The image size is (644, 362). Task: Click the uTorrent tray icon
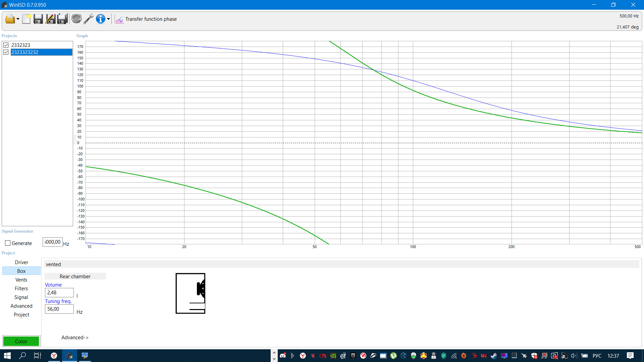click(x=393, y=356)
